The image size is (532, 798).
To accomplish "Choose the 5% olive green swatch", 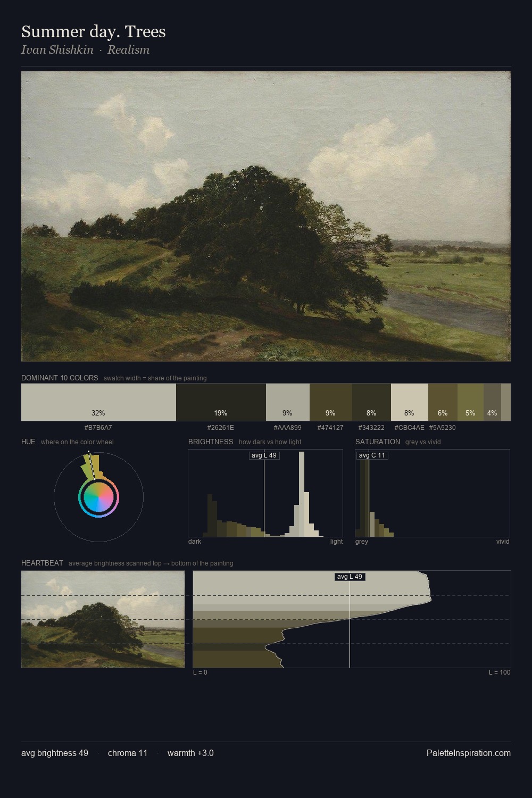I will tap(470, 402).
